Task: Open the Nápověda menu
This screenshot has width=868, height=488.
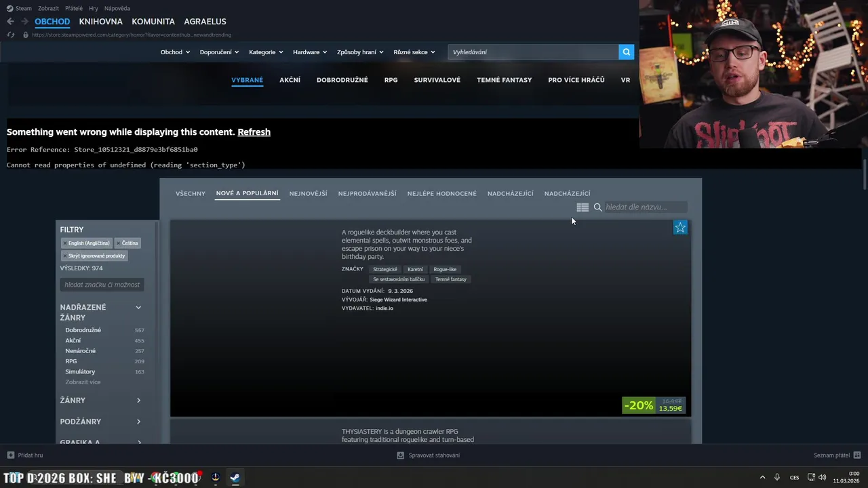Action: coord(117,8)
